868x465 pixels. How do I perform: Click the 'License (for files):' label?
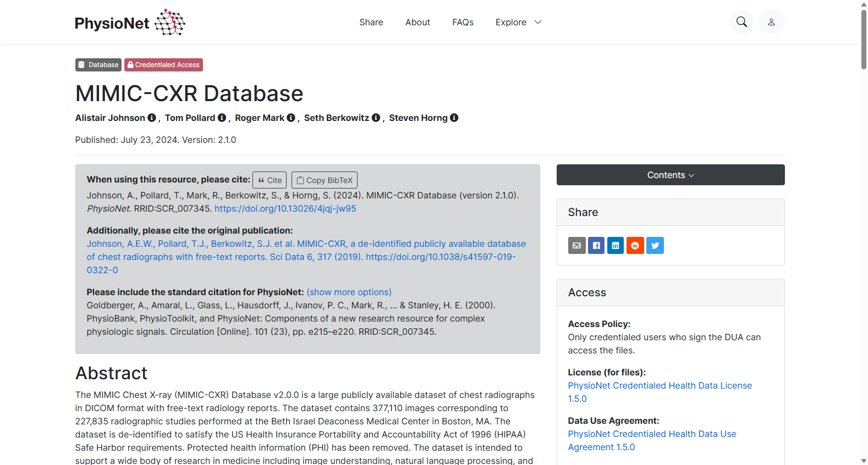(x=607, y=372)
